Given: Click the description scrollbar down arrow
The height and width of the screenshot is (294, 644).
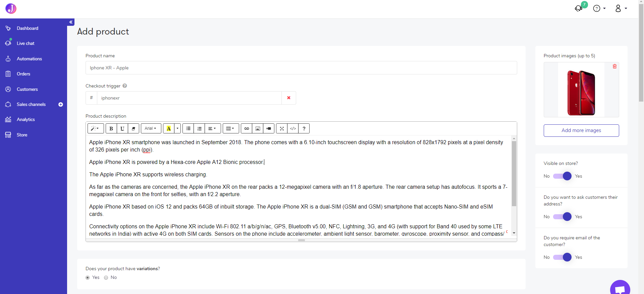Looking at the screenshot, I should (514, 233).
